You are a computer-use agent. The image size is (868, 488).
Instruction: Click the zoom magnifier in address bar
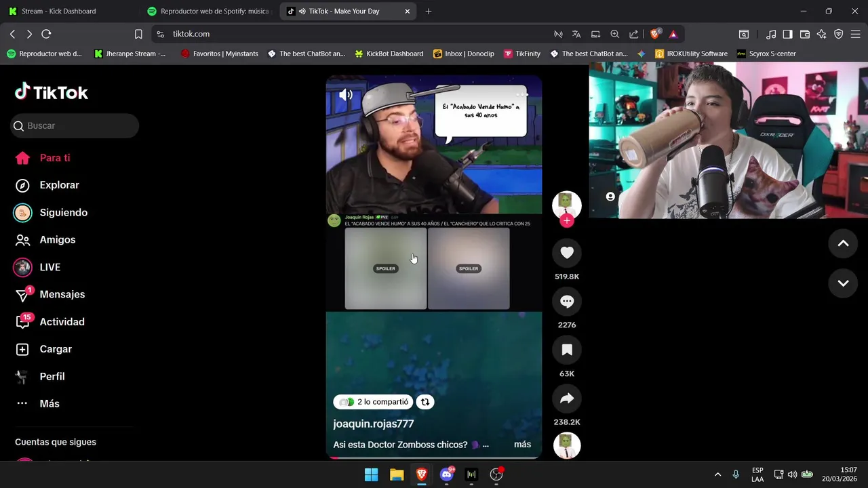click(x=614, y=34)
